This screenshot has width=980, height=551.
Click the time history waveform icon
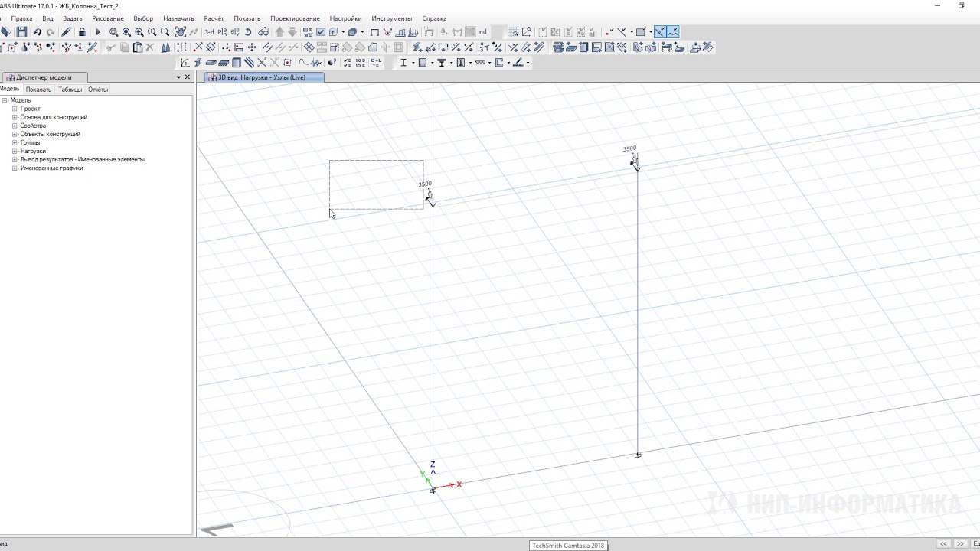coord(316,63)
